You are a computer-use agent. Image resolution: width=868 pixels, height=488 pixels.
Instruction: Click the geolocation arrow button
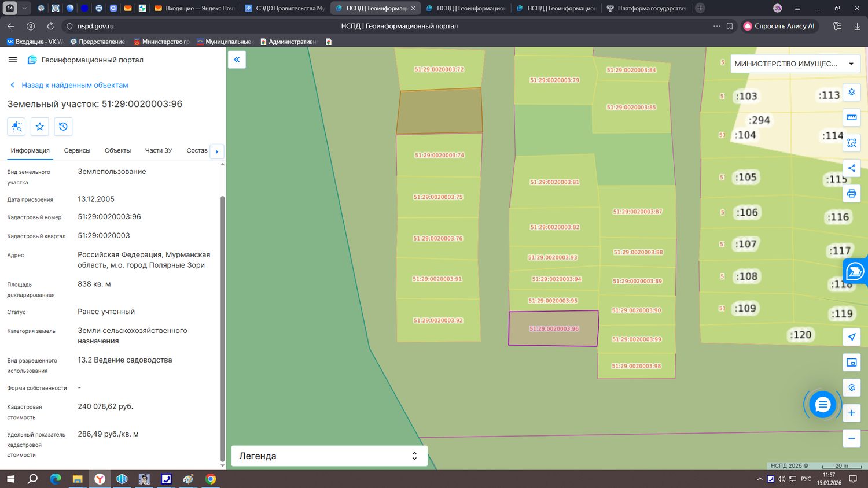tap(851, 337)
